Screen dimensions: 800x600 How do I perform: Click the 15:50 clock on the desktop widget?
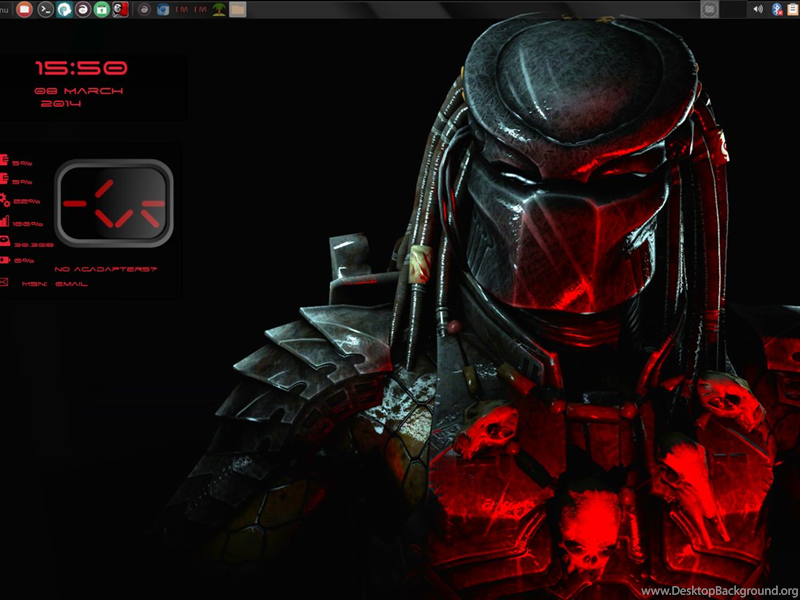(81, 68)
